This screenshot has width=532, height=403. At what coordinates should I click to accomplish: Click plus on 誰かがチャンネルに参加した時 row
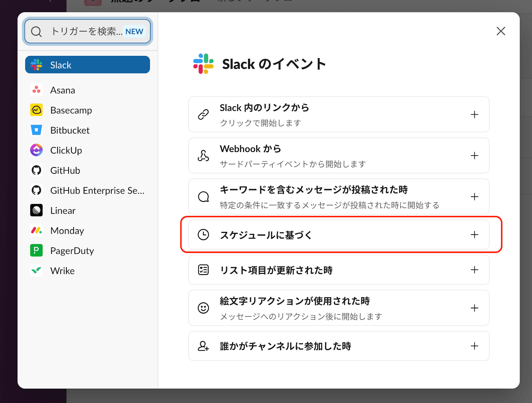coord(474,346)
